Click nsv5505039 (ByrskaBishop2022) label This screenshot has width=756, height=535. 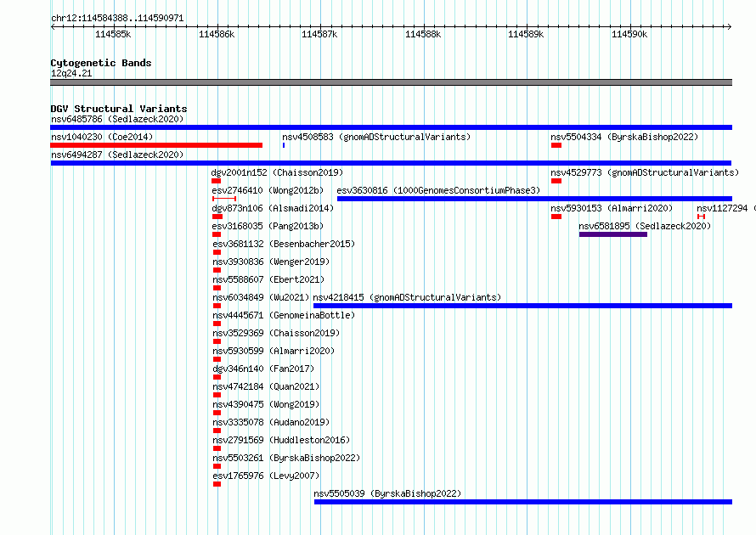click(387, 493)
